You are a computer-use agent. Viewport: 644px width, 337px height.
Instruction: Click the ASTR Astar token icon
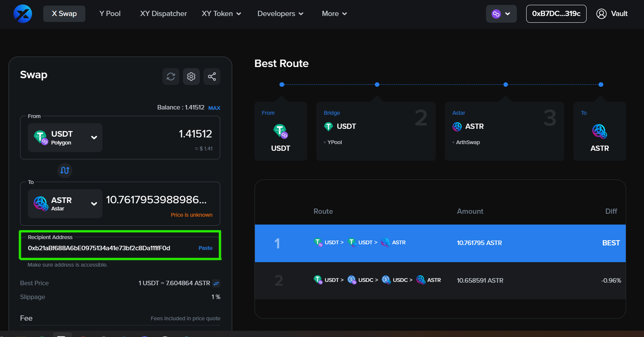pos(41,203)
